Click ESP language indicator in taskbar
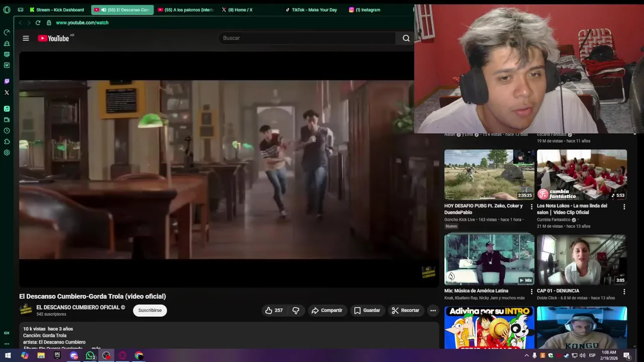 point(592,355)
